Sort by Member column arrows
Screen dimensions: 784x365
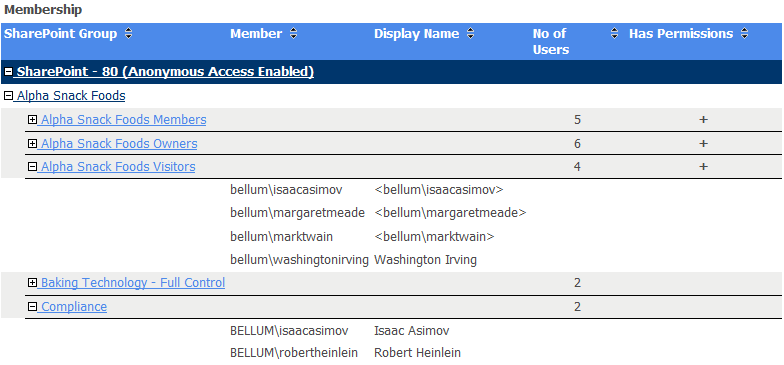pyautogui.click(x=294, y=34)
